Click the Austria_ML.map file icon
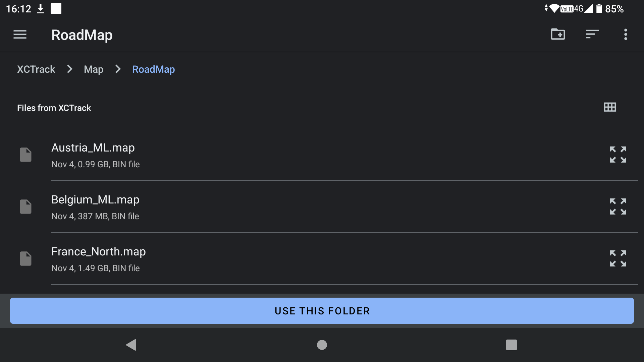Screen dimensions: 644x362 pos(25,155)
